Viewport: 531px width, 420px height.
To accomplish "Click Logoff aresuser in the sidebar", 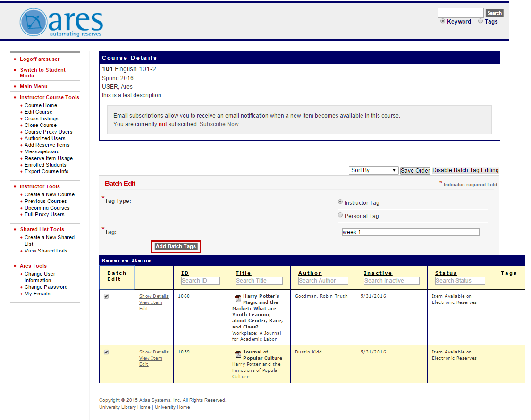I will pyautogui.click(x=40, y=59).
